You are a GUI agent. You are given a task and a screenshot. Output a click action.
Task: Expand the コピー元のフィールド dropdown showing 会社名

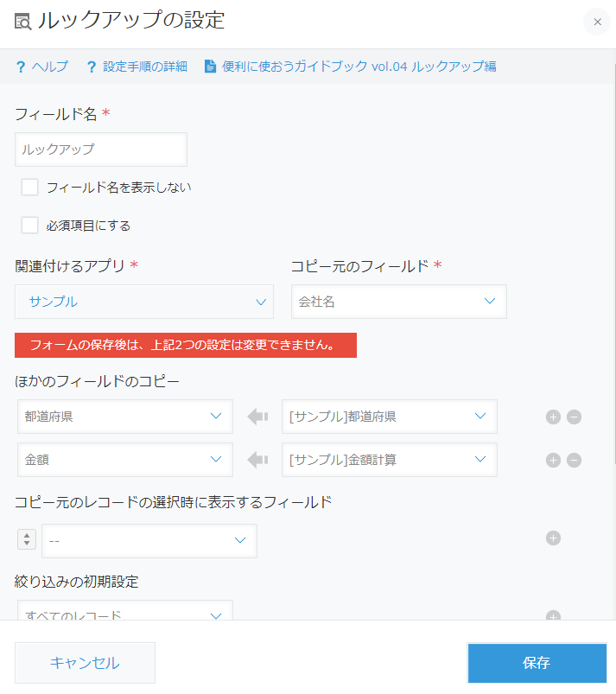[x=398, y=302]
